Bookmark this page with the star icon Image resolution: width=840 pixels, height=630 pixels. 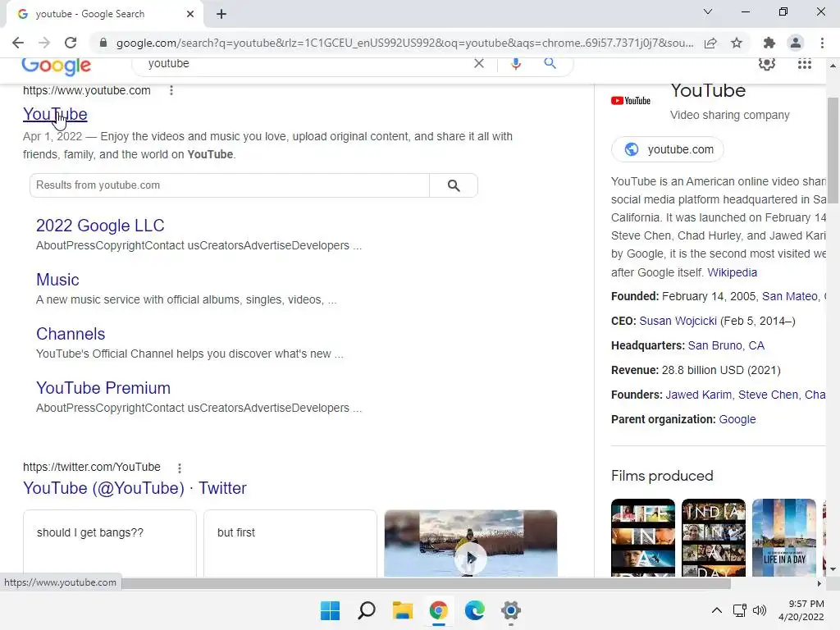pos(737,43)
